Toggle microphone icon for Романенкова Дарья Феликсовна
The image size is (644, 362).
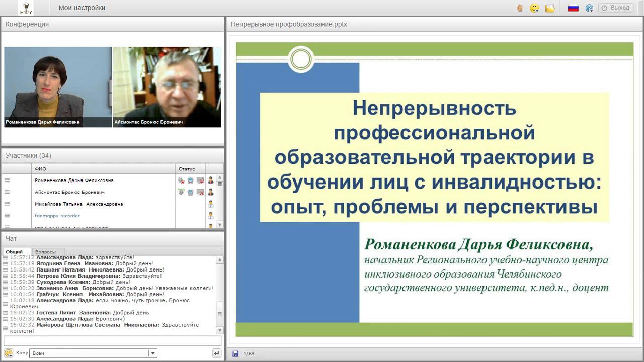point(181,180)
